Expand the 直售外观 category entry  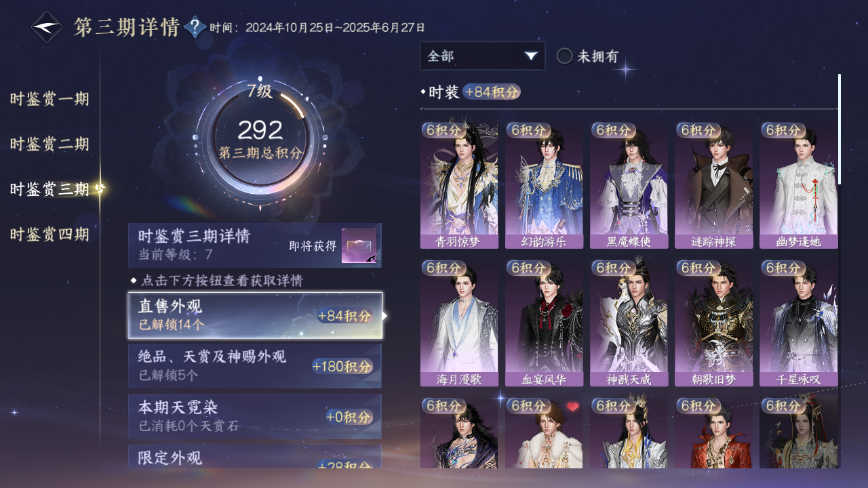point(255,316)
